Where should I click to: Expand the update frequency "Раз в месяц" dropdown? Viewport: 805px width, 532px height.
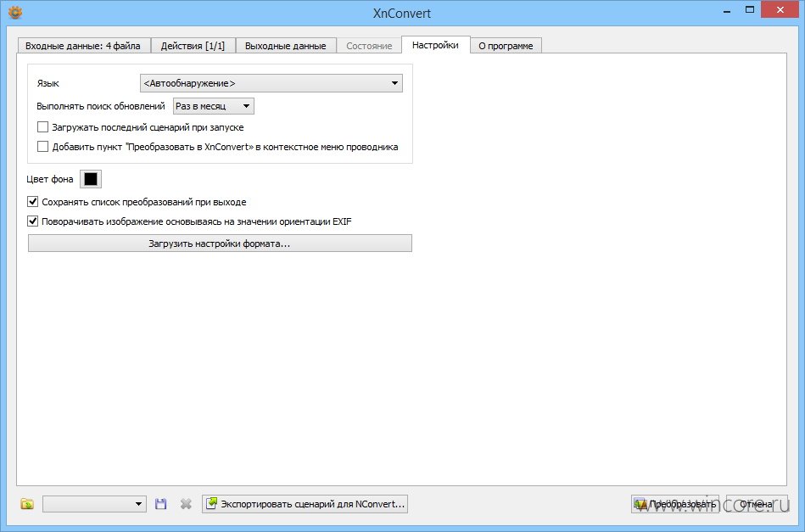pos(214,106)
